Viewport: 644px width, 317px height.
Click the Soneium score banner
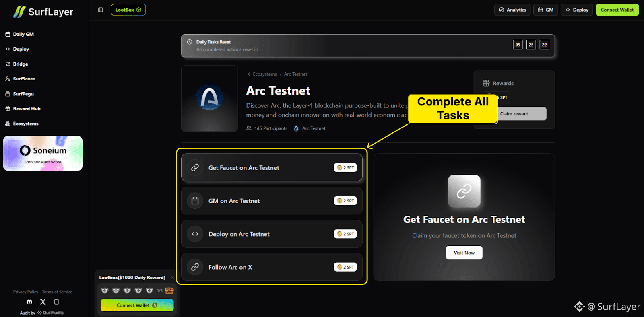coord(43,153)
